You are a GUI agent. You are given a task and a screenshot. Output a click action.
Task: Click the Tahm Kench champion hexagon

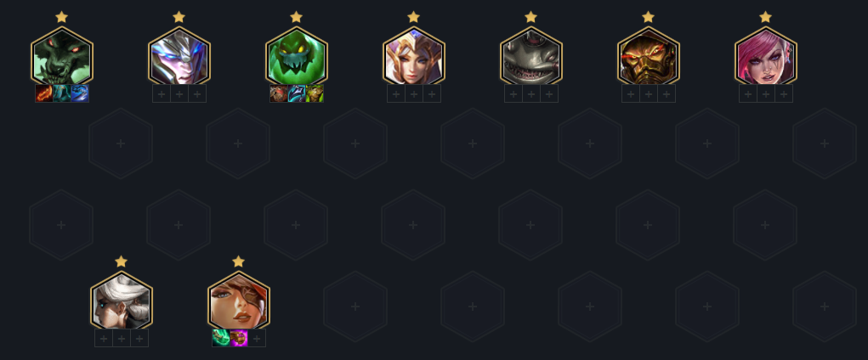point(530,57)
